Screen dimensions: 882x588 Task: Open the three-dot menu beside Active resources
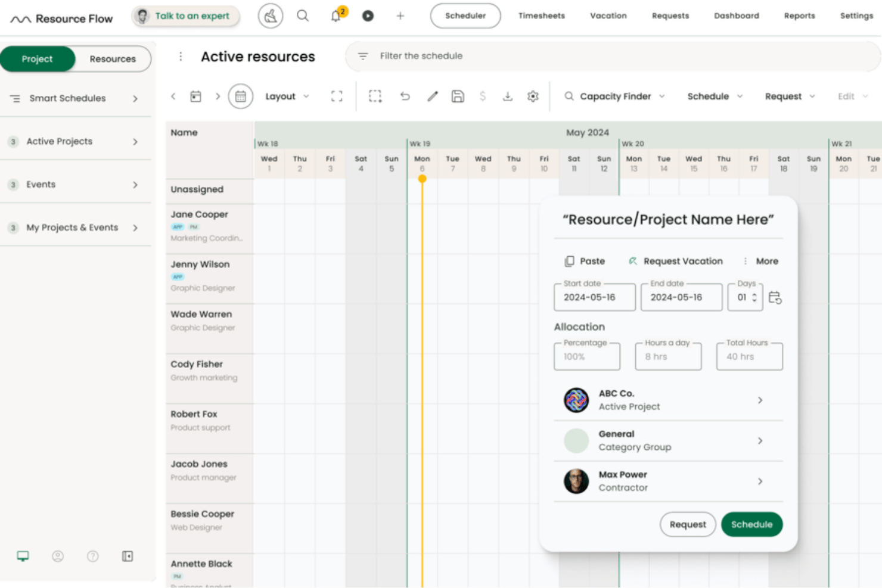[x=181, y=57]
